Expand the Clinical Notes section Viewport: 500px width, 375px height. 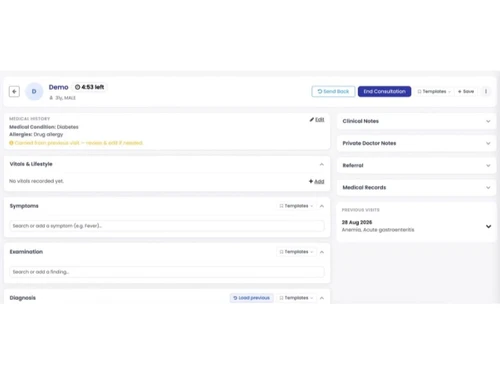pos(416,121)
